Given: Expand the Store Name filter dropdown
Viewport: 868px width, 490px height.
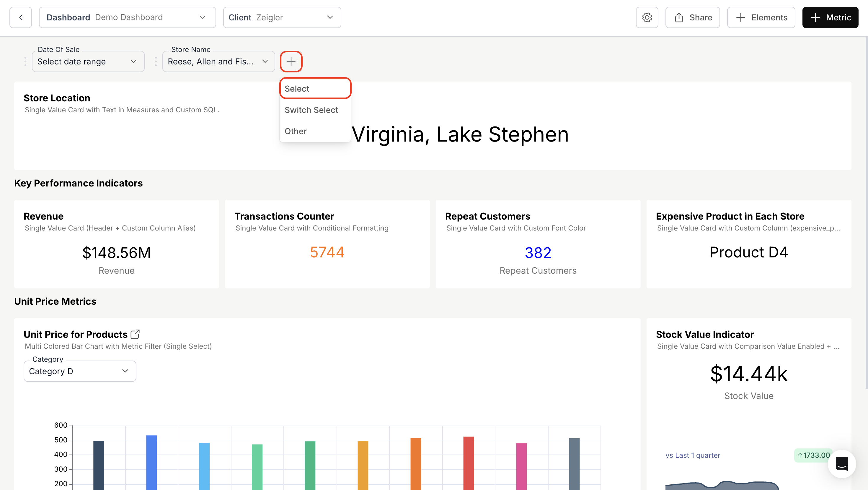Looking at the screenshot, I should pyautogui.click(x=218, y=61).
